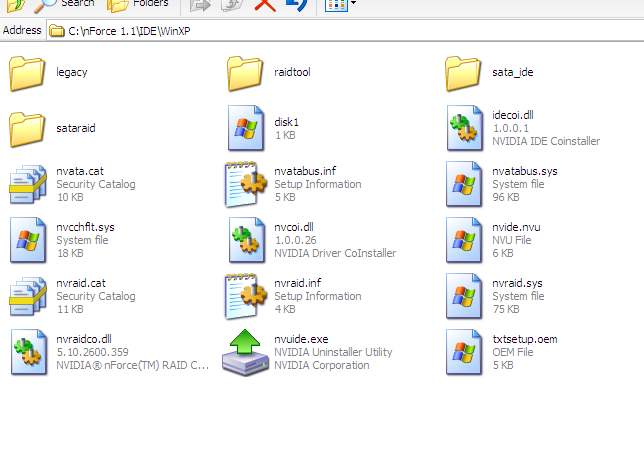This screenshot has width=644, height=451.
Task: Select the txtsetup.oem file icon
Action: 464,352
